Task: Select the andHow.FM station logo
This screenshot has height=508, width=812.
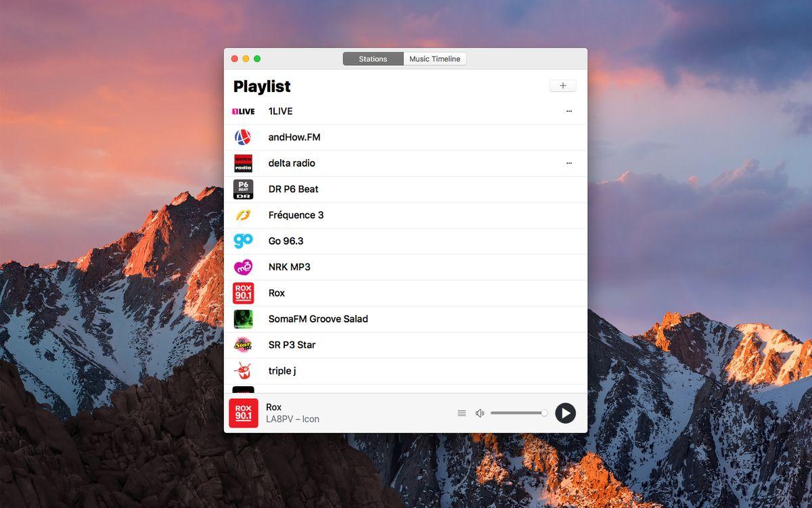Action: [243, 137]
